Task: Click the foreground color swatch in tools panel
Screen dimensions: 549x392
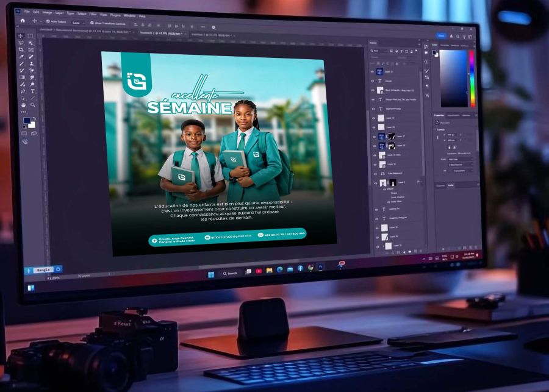Action: (27, 121)
